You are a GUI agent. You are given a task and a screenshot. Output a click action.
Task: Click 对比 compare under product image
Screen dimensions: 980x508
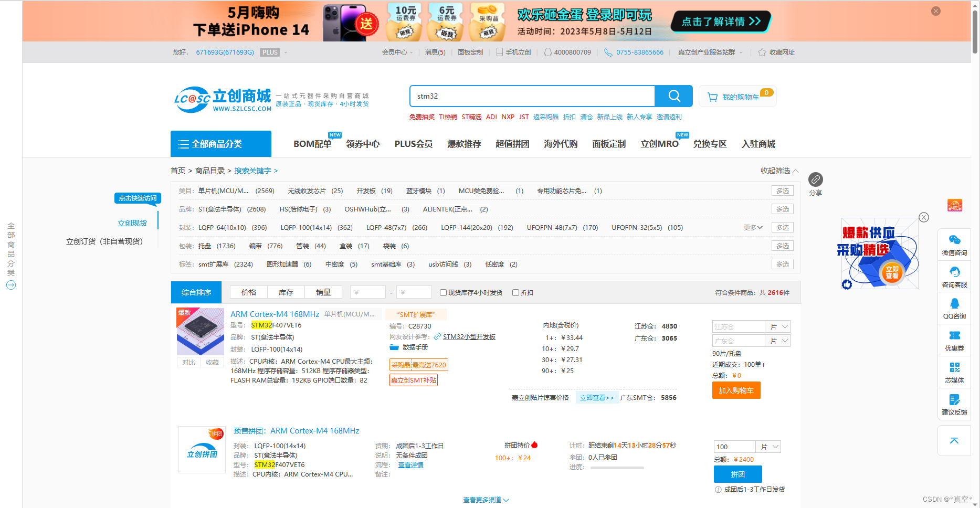188,363
